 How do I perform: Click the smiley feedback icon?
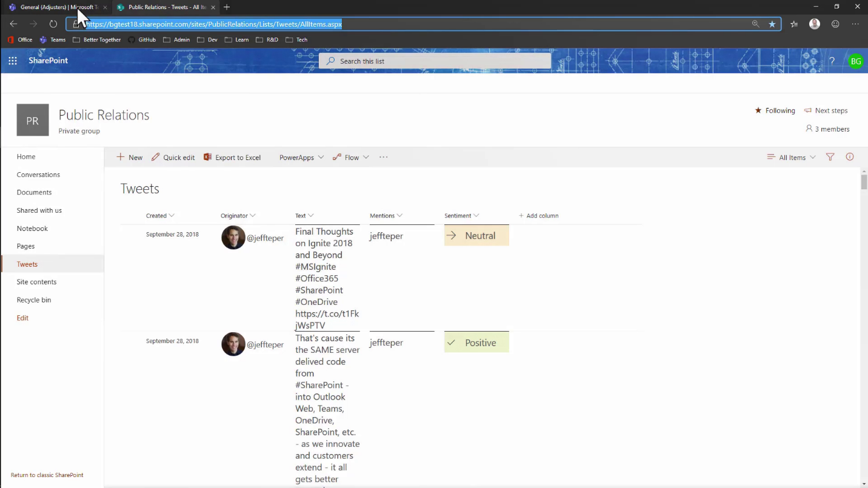tap(835, 24)
